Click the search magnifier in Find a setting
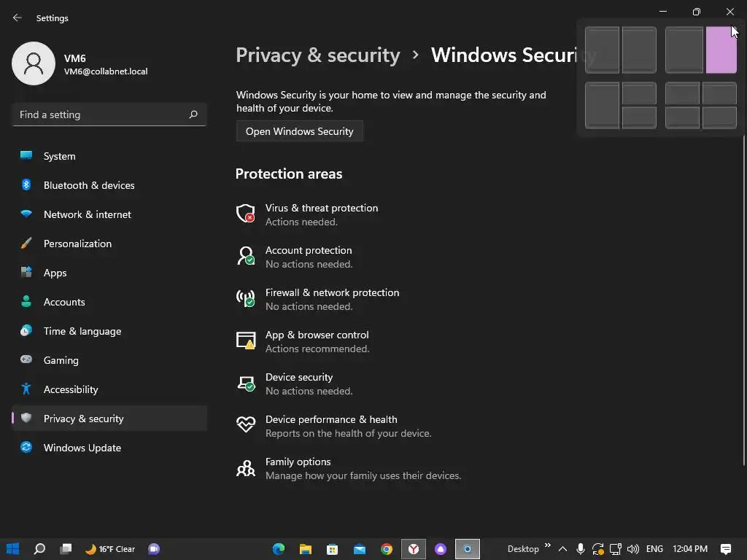This screenshot has height=560, width=747. point(193,114)
